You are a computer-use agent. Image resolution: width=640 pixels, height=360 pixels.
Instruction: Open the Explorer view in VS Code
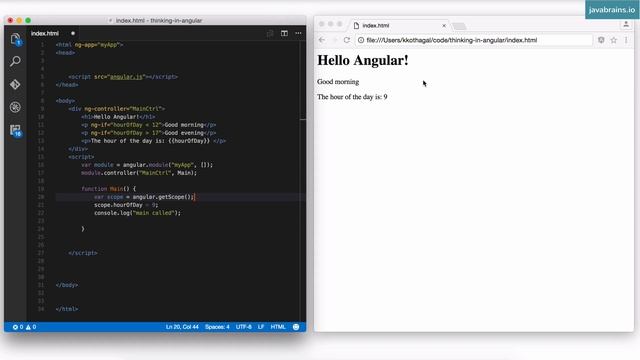coord(16,39)
